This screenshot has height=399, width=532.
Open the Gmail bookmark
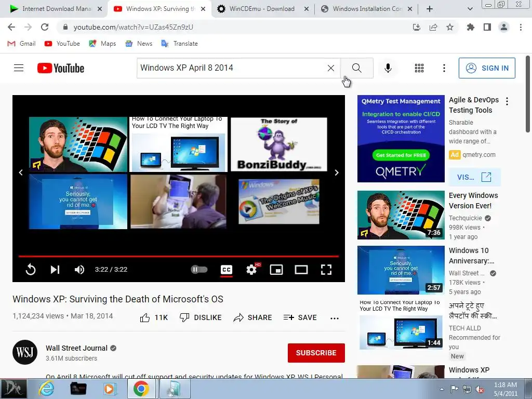point(22,44)
